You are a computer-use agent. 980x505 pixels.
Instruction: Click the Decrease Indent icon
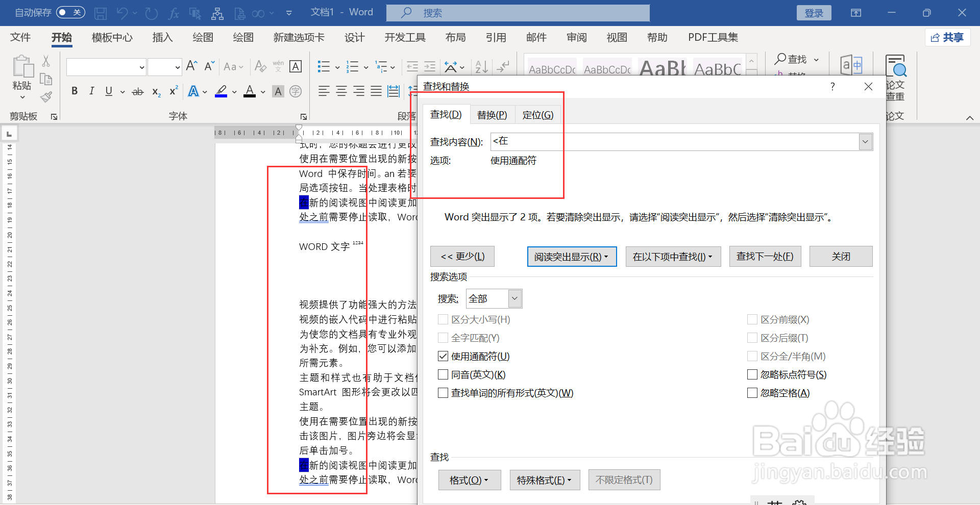(412, 66)
